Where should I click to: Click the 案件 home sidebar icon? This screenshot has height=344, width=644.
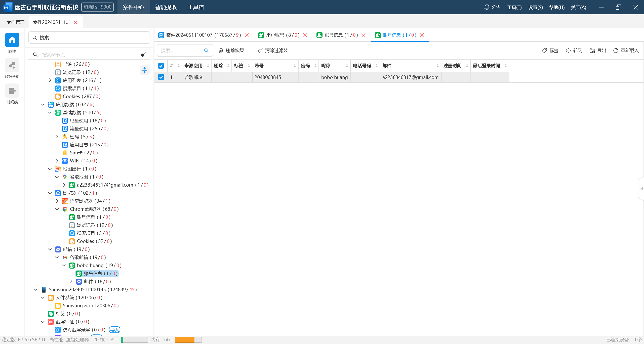[x=12, y=40]
